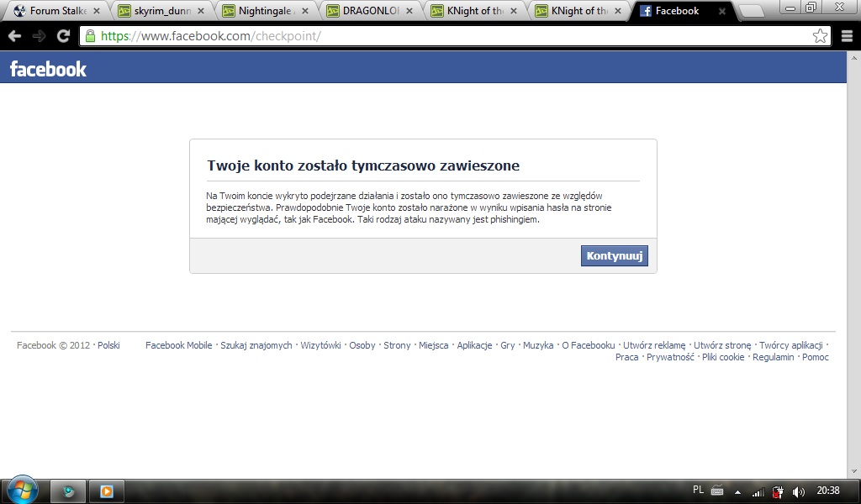Click heading Twoje konto zostało tymczasowo zawieszone
861x504 pixels.
pyautogui.click(x=363, y=165)
